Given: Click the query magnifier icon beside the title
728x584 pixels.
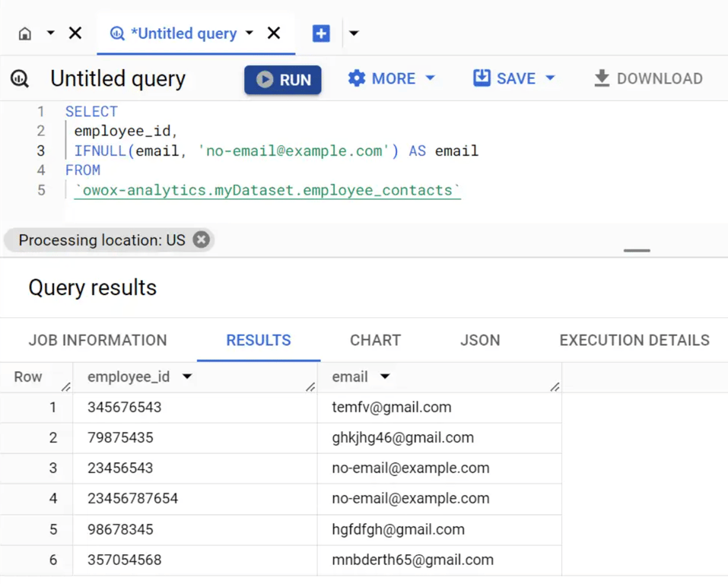Looking at the screenshot, I should point(20,79).
